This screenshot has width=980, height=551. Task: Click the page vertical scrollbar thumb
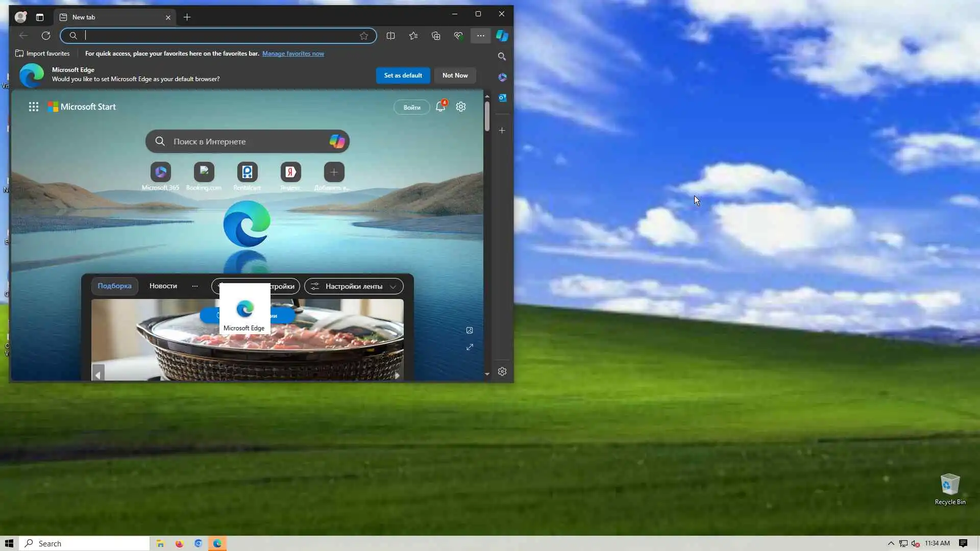pos(487,116)
